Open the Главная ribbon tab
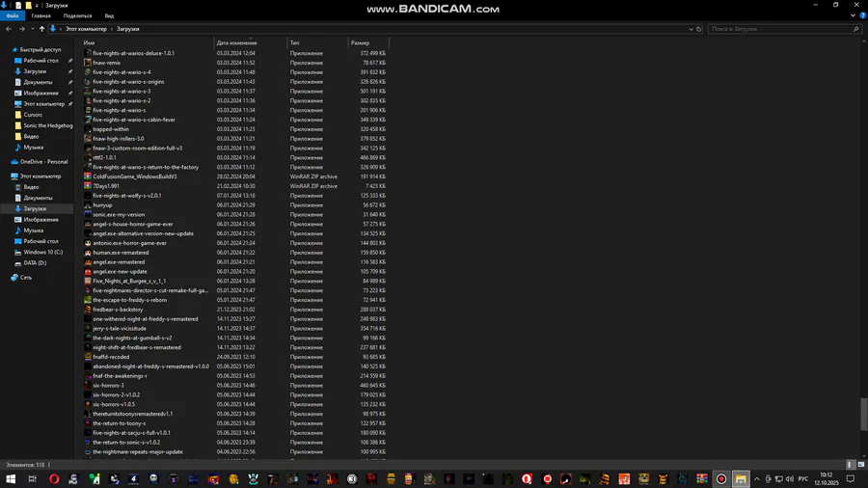 pyautogui.click(x=41, y=15)
